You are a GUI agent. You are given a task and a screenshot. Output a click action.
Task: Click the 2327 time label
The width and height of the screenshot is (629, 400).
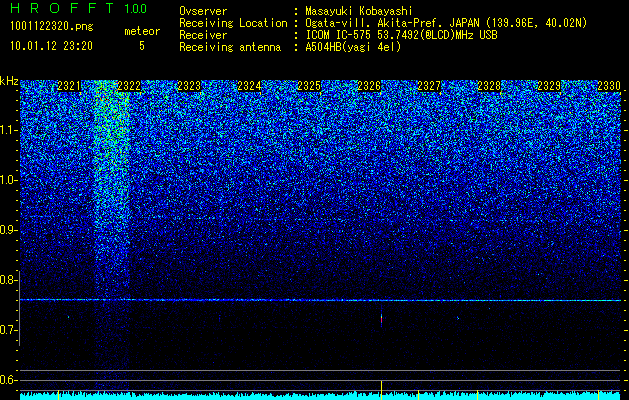pos(429,86)
